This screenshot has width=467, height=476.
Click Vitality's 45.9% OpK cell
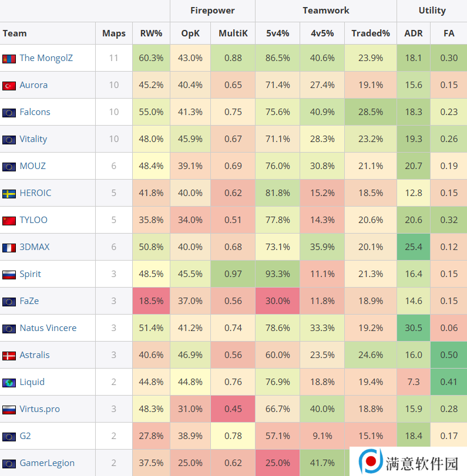190,139
